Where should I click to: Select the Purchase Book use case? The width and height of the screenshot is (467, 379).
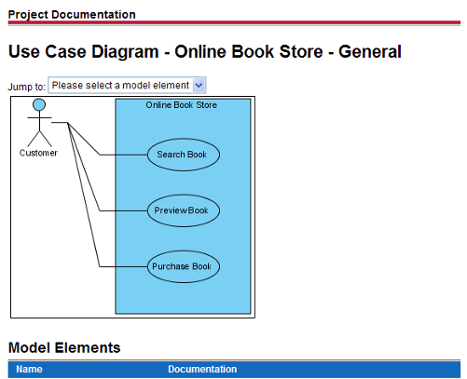click(183, 267)
